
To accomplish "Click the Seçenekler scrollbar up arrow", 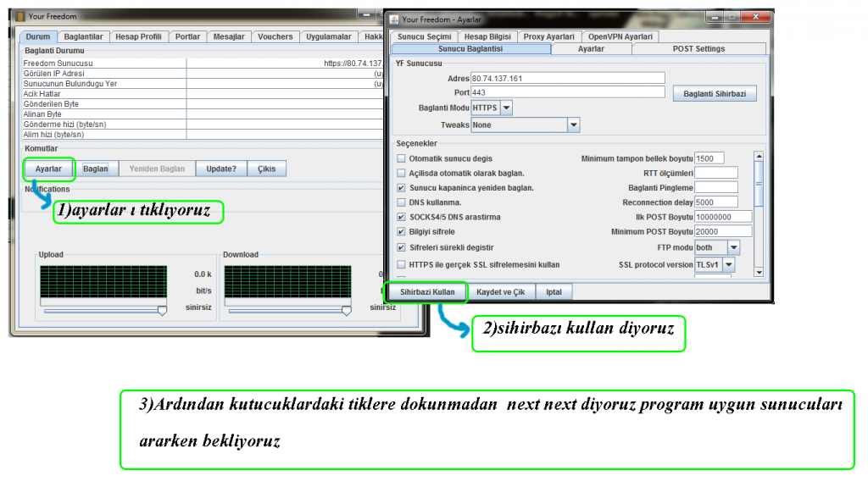I will [759, 157].
